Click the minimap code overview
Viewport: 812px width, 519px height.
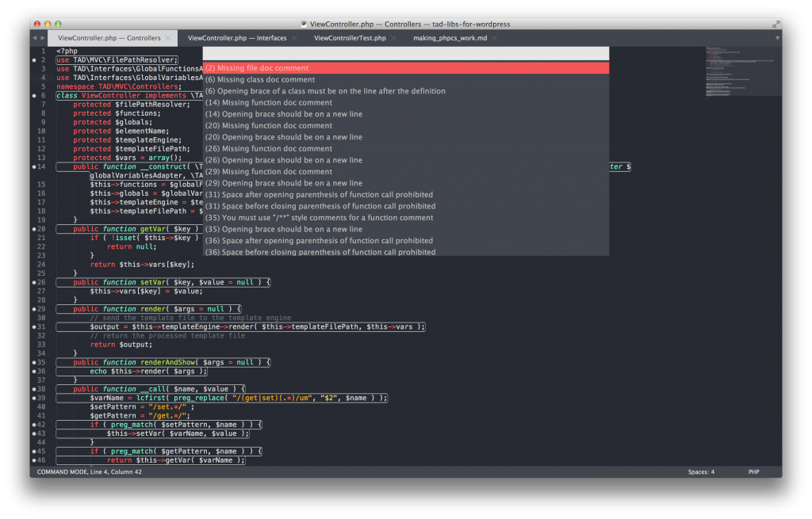pyautogui.click(x=742, y=71)
